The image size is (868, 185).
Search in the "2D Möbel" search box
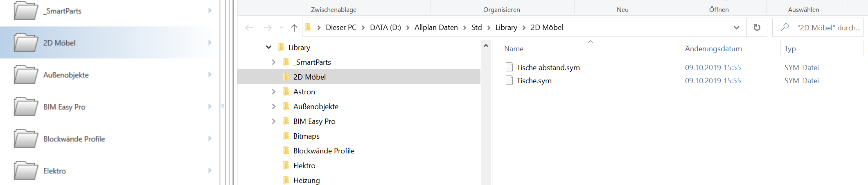828,27
